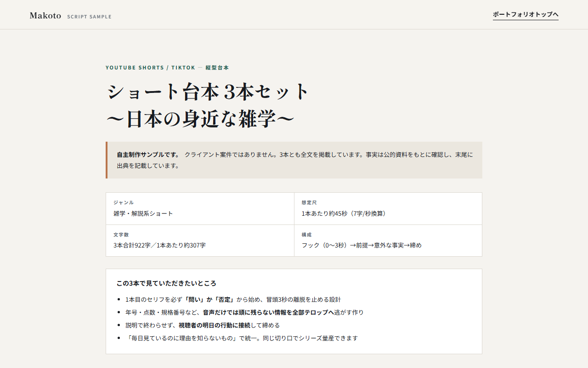
Task: Click the bullet about 同じ切り口でシリーズ量産できます
Action: pos(242,338)
